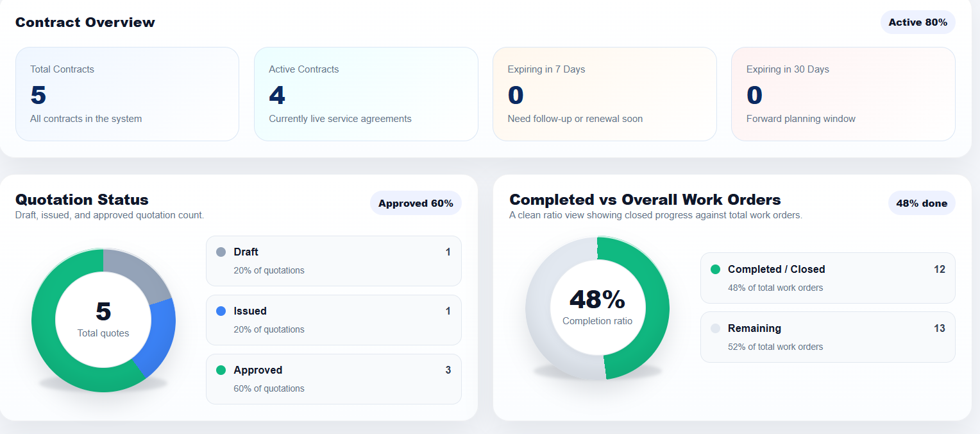
Task: Click the Approved 60% badge
Action: pos(416,204)
